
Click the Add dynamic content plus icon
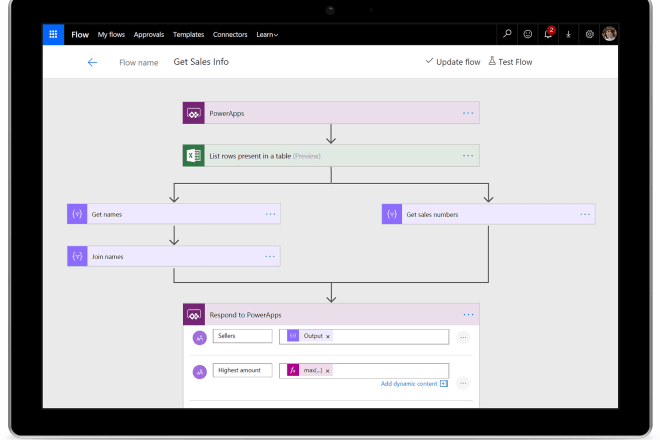(x=444, y=384)
